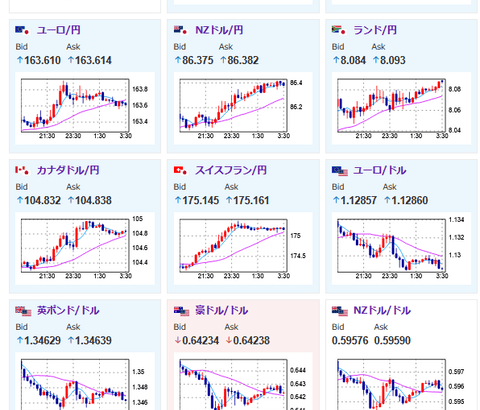480x410 pixels.
Task: Open the スイスフラン/円 pair link
Action: point(231,170)
